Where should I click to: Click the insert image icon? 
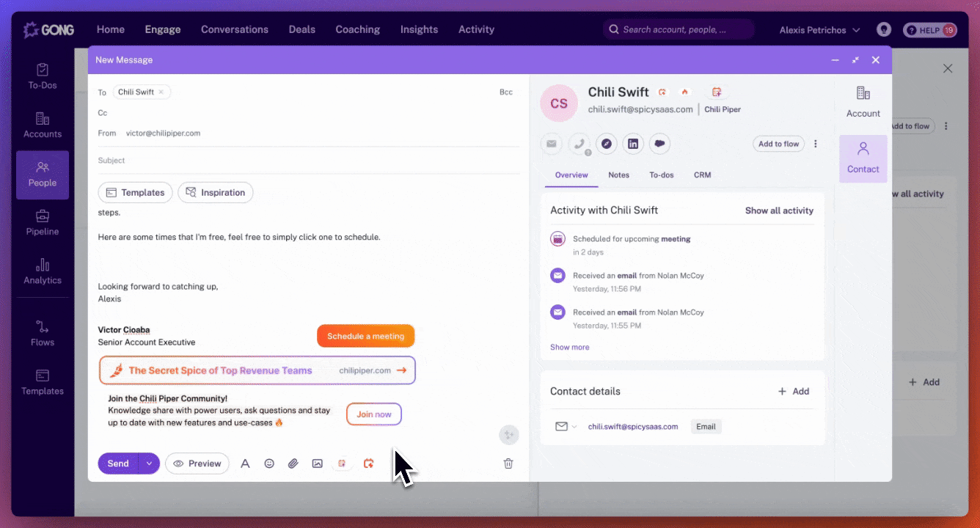point(317,463)
